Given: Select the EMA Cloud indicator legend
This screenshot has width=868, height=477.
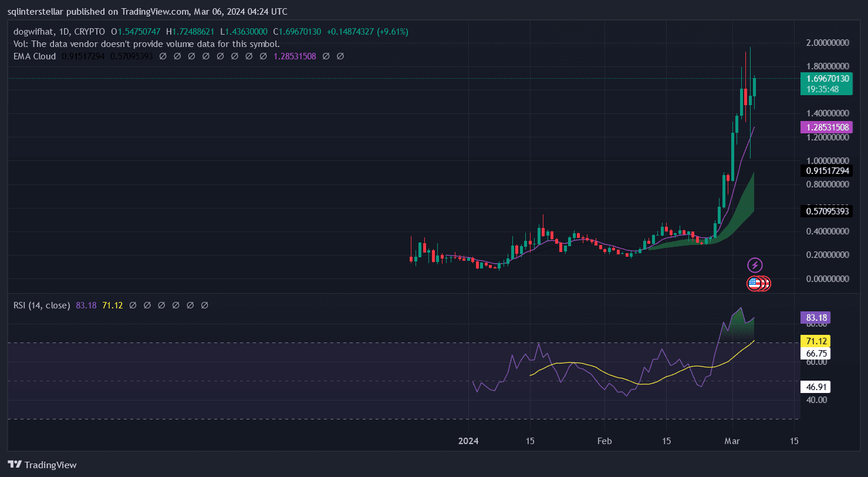Looking at the screenshot, I should point(35,56).
